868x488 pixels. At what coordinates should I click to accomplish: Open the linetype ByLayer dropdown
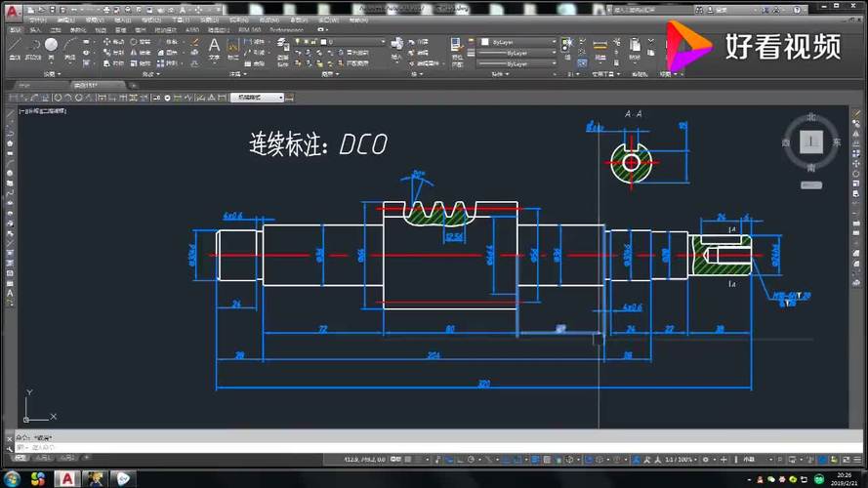point(553,63)
